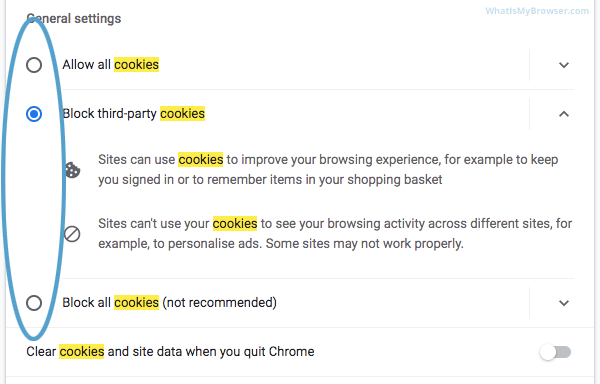Select the Allow all cookies radio button
Image resolution: width=600 pixels, height=384 pixels.
[34, 65]
